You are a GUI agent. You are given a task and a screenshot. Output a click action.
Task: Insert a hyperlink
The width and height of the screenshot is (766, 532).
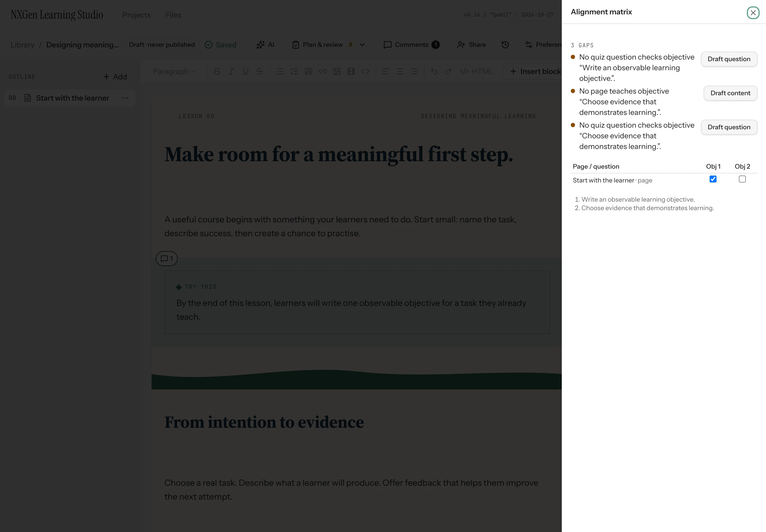[x=323, y=71]
